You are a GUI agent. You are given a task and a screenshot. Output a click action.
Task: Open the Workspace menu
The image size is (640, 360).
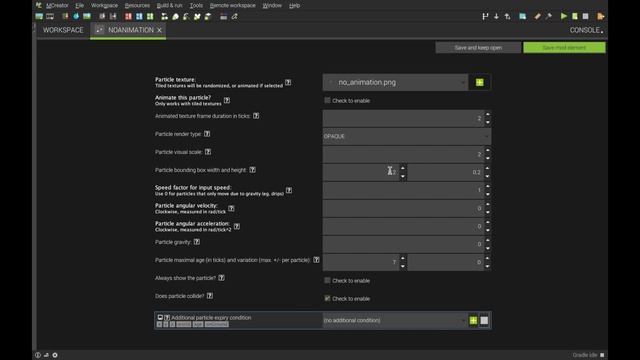104,5
